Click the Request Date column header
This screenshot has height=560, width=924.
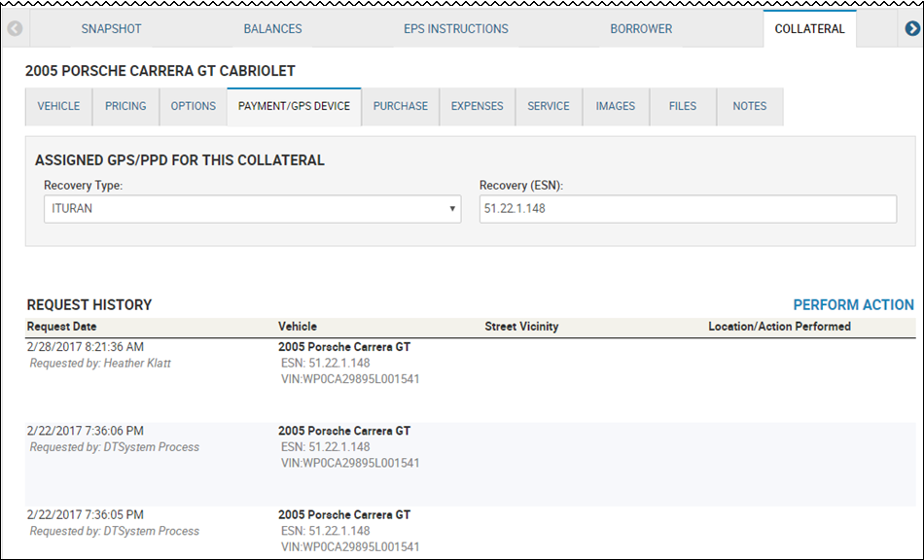62,327
